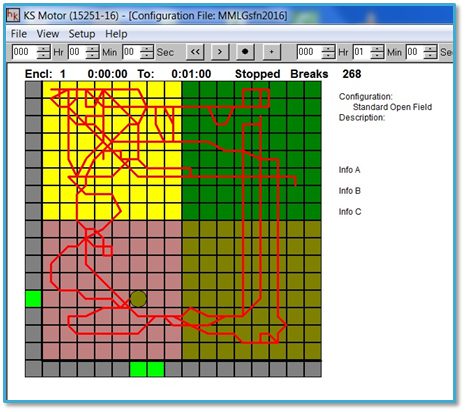Open the View menu
The width and height of the screenshot is (465, 412).
point(48,34)
